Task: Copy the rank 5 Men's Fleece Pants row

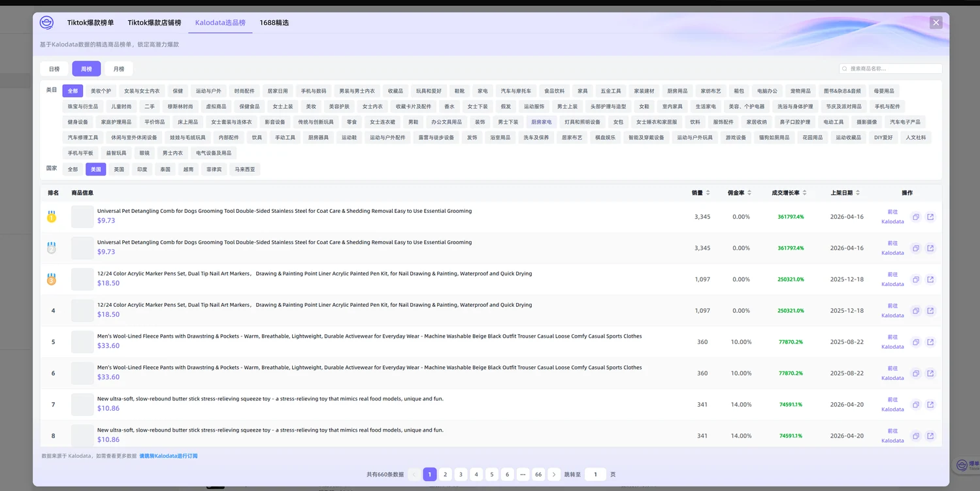Action: tap(916, 342)
